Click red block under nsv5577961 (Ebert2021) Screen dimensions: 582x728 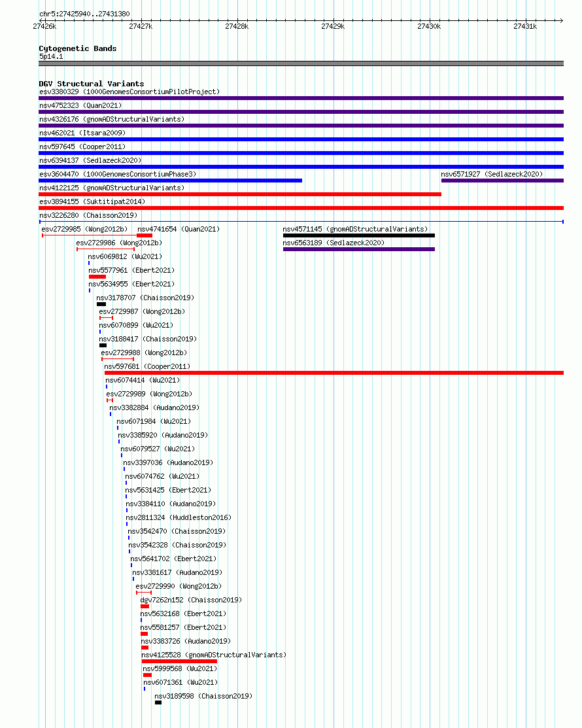(97, 277)
